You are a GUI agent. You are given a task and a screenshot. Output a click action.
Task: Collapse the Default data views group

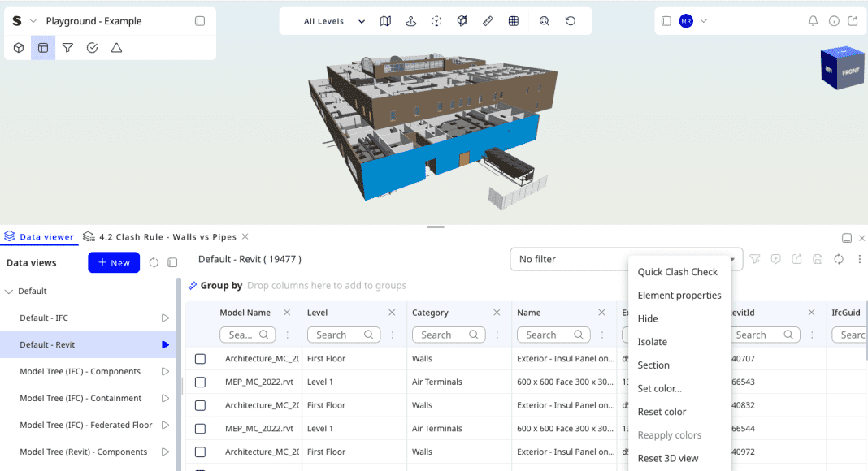point(10,291)
